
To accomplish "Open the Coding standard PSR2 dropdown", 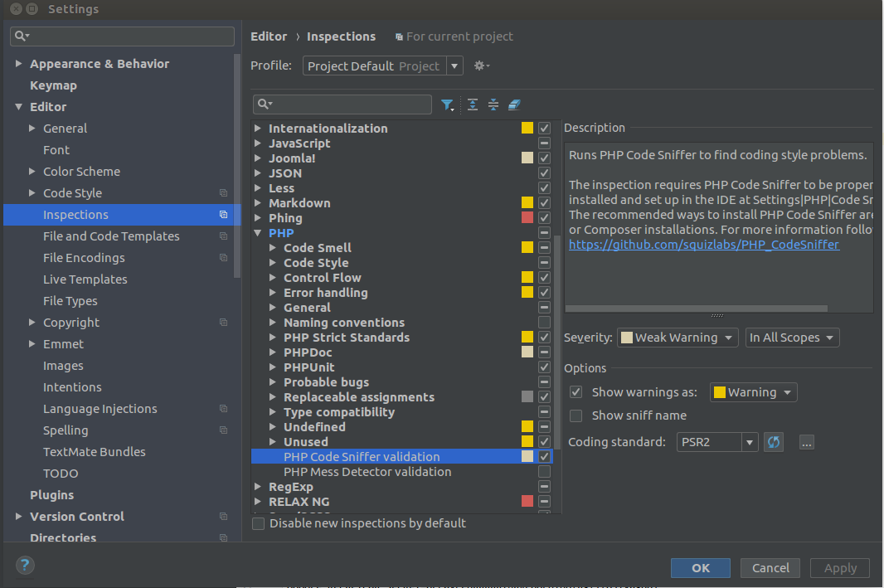I will coord(717,442).
